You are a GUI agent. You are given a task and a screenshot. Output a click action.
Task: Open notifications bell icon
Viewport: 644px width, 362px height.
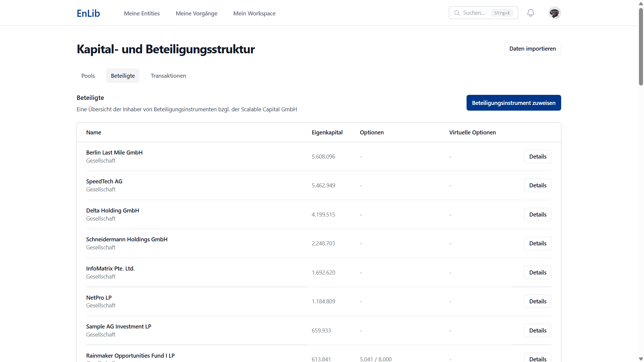[531, 13]
